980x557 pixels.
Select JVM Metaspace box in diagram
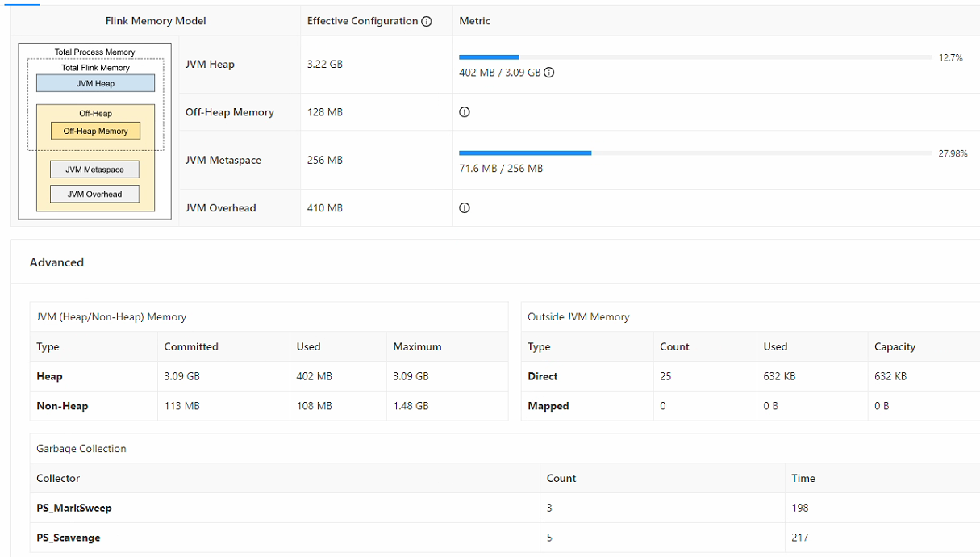pyautogui.click(x=94, y=170)
